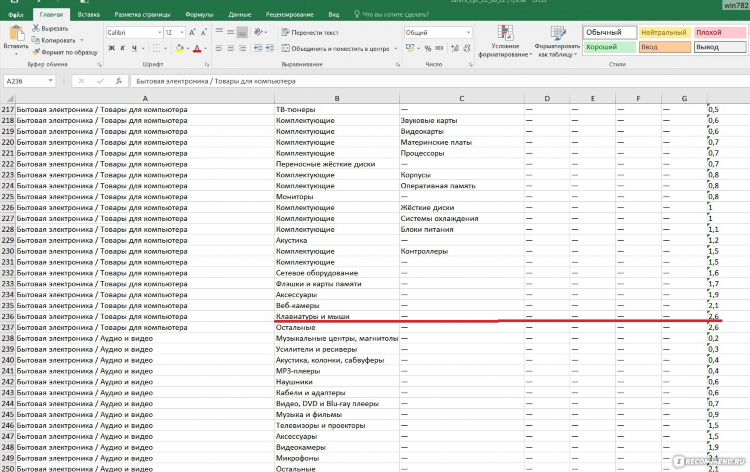Apply the Обычный cell style
750x472 pixels.
[x=610, y=33]
